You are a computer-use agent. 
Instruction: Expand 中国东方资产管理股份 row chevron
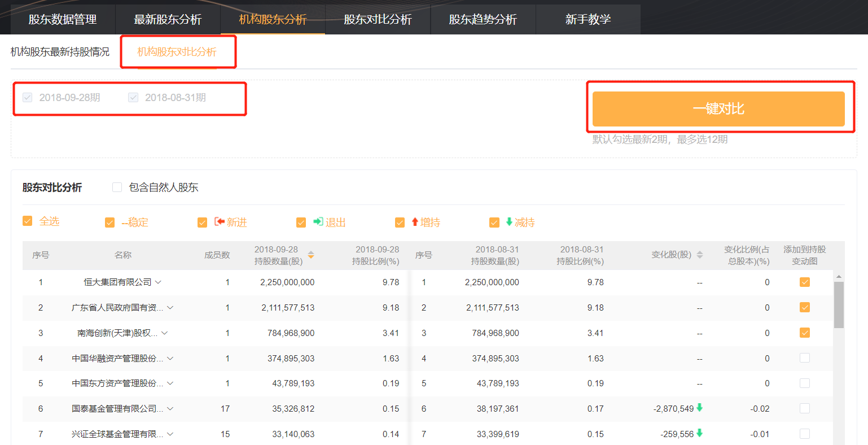(170, 383)
